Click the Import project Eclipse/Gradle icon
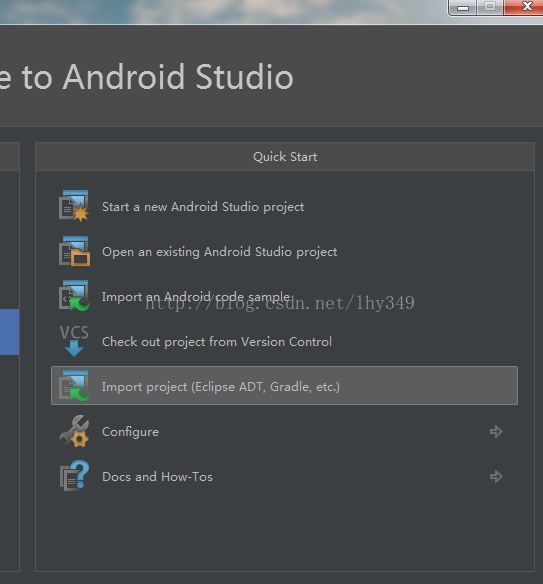The width and height of the screenshot is (543, 584). tap(74, 385)
